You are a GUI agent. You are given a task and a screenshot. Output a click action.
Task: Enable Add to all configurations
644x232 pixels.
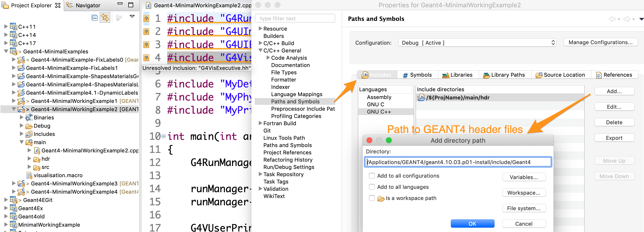click(372, 175)
